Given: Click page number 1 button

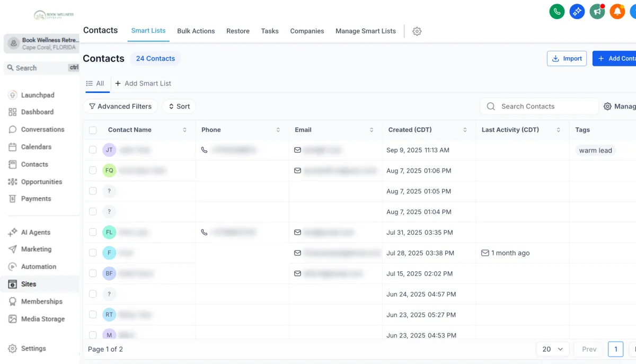Looking at the screenshot, I should [x=615, y=349].
